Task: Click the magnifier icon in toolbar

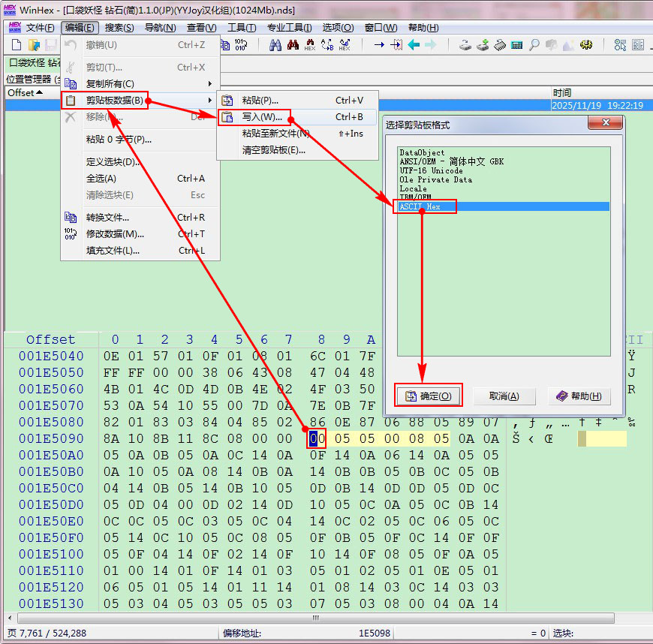Action: point(534,45)
